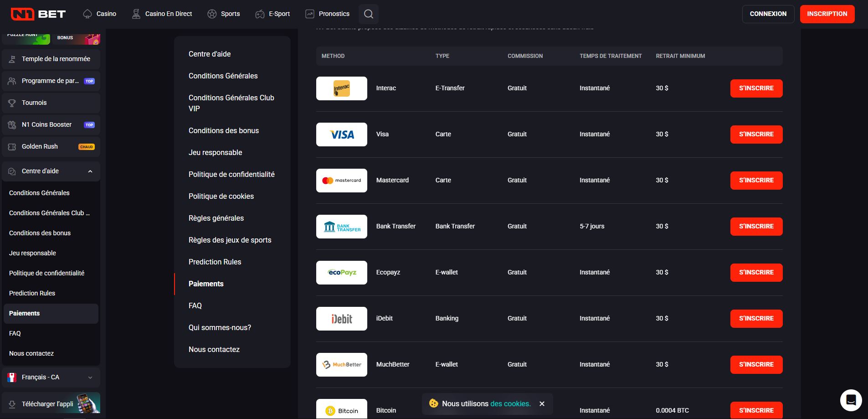Viewport: 868px width, 419px height.
Task: Open search magnifier icon
Action: coord(369,14)
